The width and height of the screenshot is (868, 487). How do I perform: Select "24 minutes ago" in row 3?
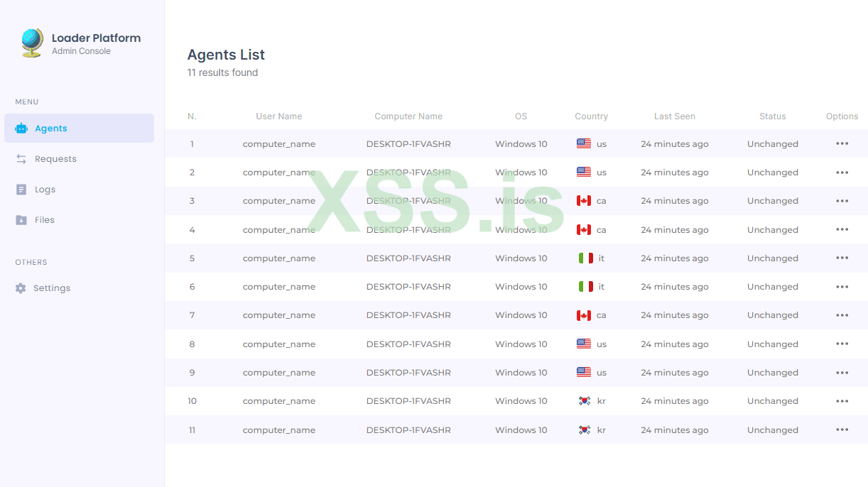(x=675, y=201)
